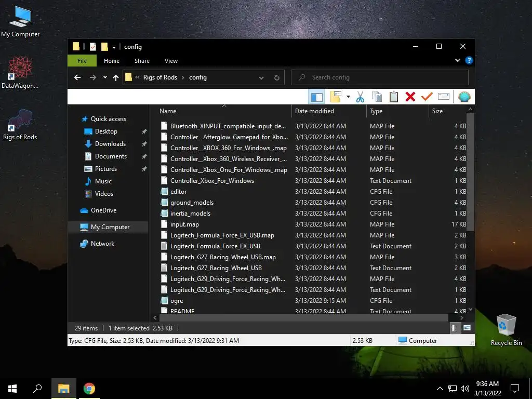This screenshot has width=532, height=399.
Task: Sort by the Name column header
Action: [224, 111]
